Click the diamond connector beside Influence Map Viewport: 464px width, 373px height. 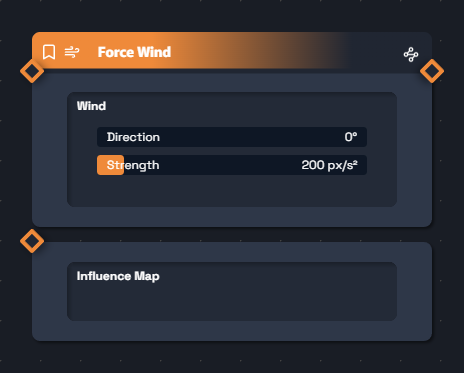32,241
